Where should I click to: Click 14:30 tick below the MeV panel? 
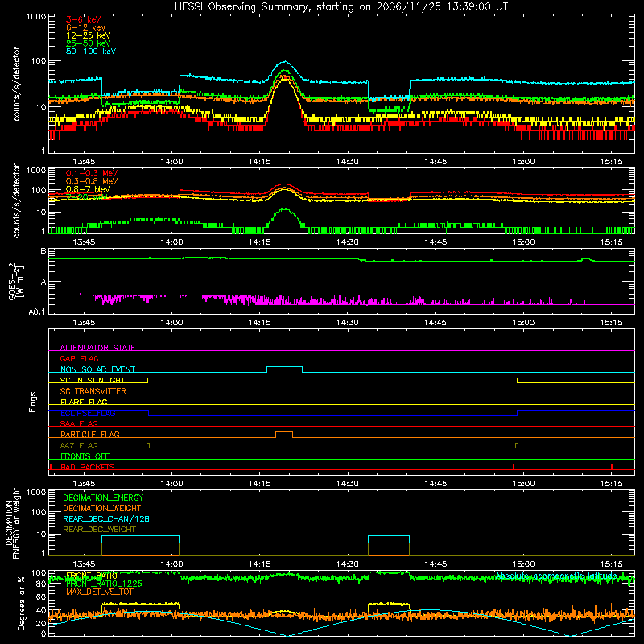point(348,242)
